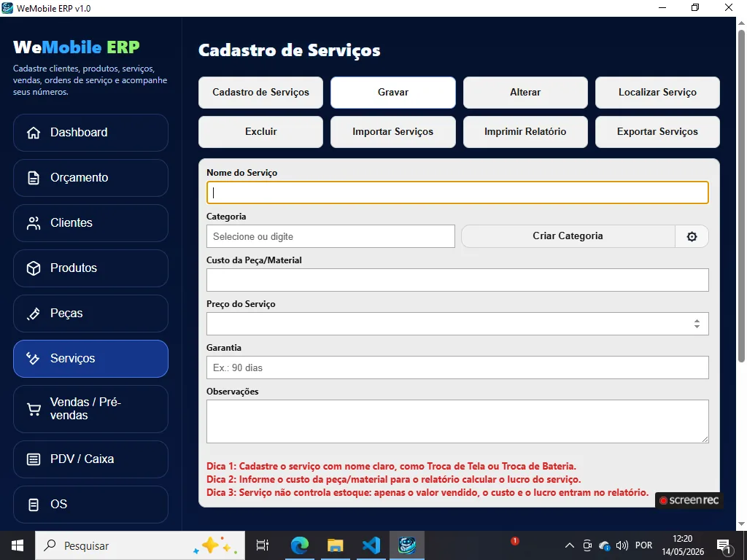Open Task View on the taskbar
Viewport: 747px width, 560px height.
[263, 545]
